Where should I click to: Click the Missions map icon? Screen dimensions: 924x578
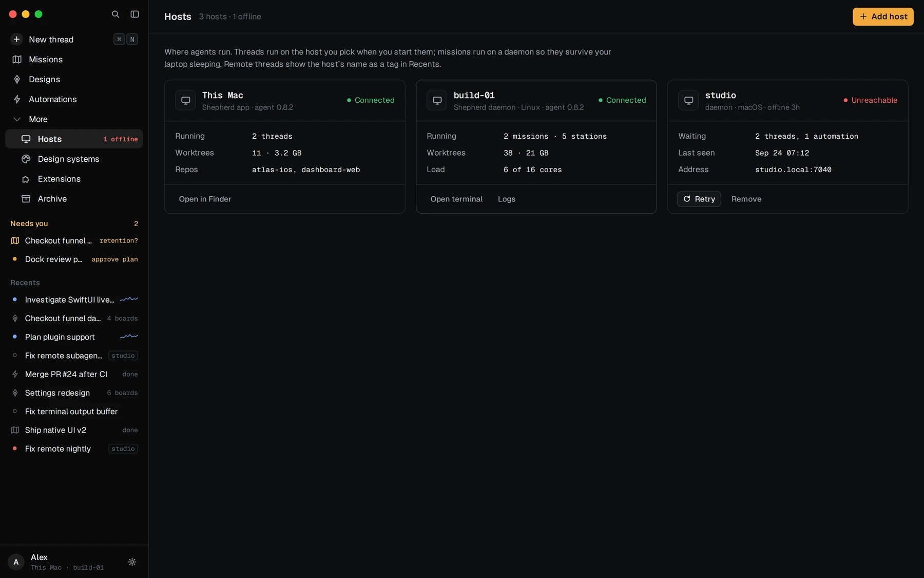tap(17, 60)
